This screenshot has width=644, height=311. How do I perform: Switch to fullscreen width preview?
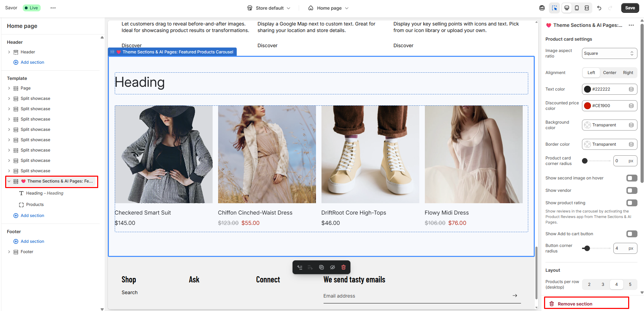(587, 8)
